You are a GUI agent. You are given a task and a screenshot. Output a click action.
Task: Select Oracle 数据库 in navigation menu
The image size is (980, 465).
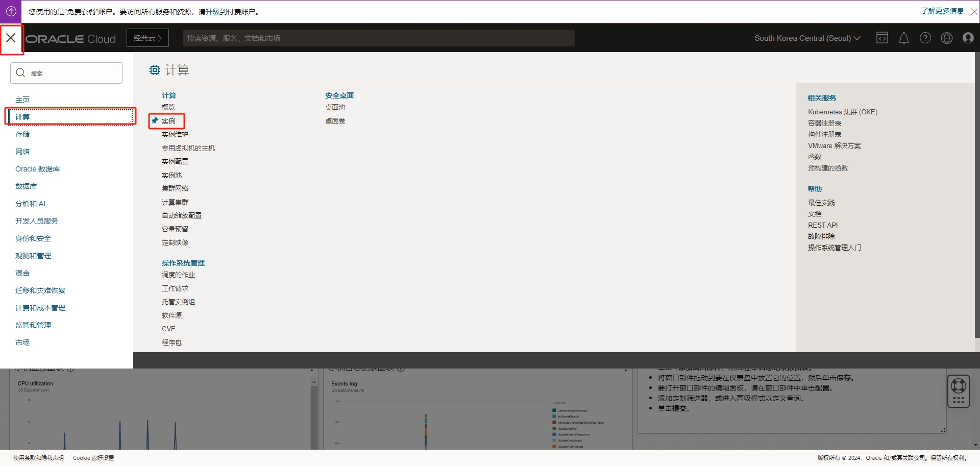(37, 169)
